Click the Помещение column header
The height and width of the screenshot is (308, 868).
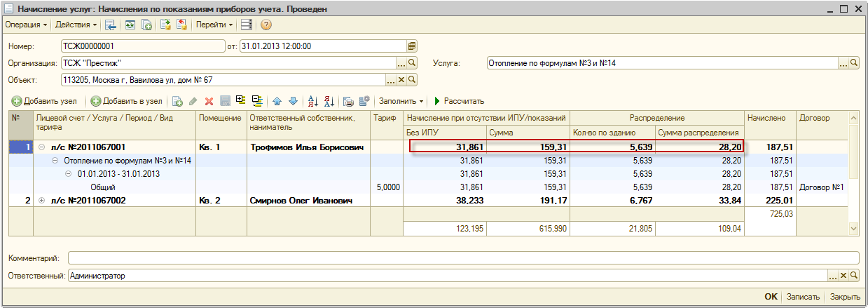click(x=221, y=125)
